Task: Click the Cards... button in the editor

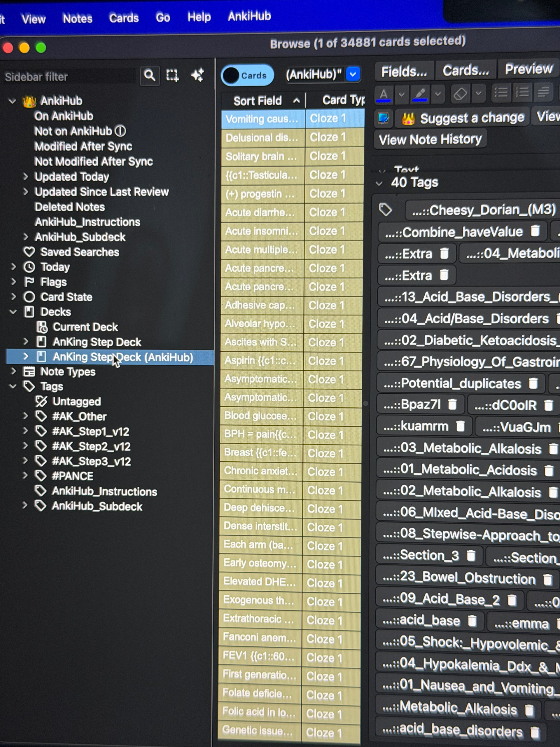Action: coord(466,70)
